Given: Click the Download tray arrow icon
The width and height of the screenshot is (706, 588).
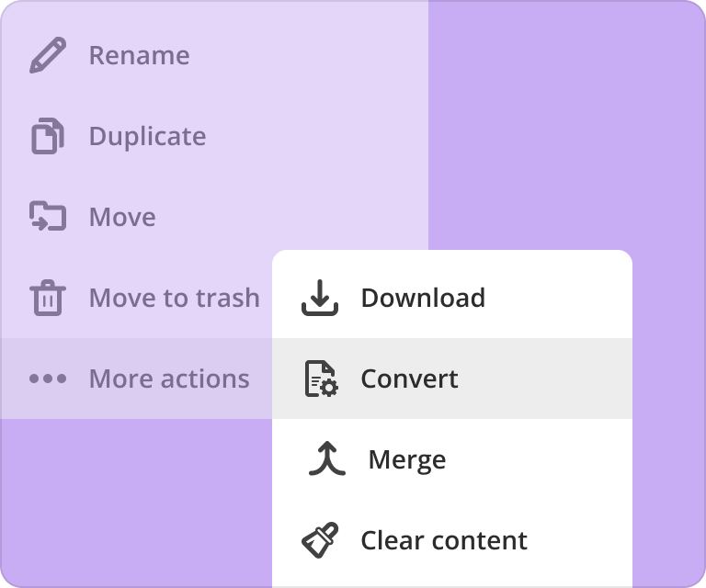Looking at the screenshot, I should coord(320,298).
